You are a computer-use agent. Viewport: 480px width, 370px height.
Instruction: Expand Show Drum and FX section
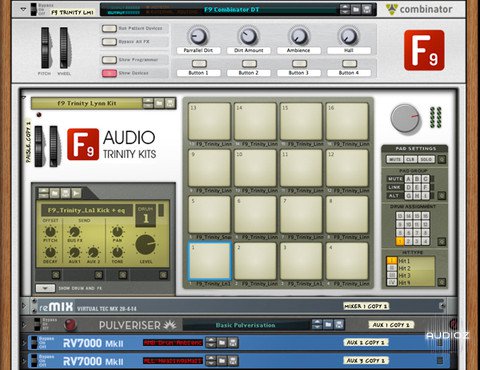point(45,288)
